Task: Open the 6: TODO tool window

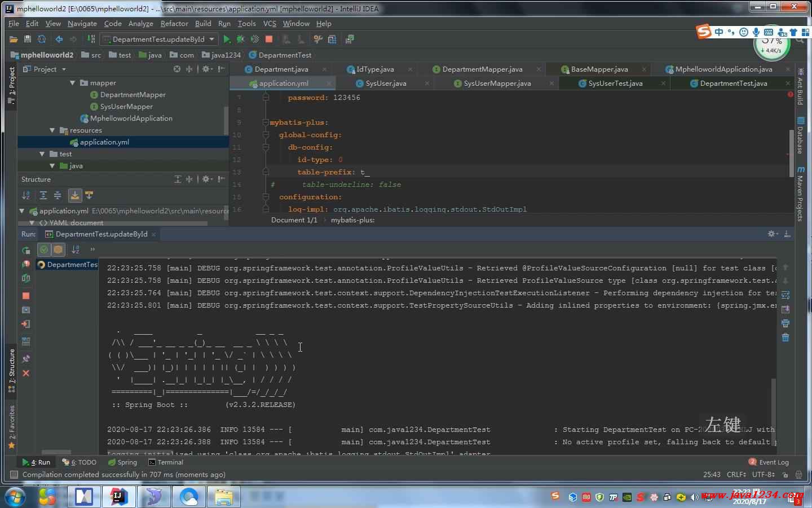Action: point(79,462)
